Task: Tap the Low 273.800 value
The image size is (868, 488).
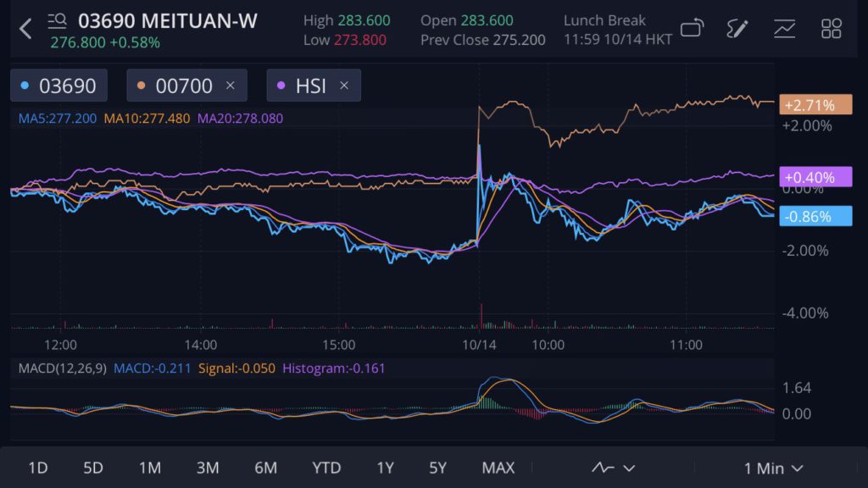Action: tap(345, 40)
